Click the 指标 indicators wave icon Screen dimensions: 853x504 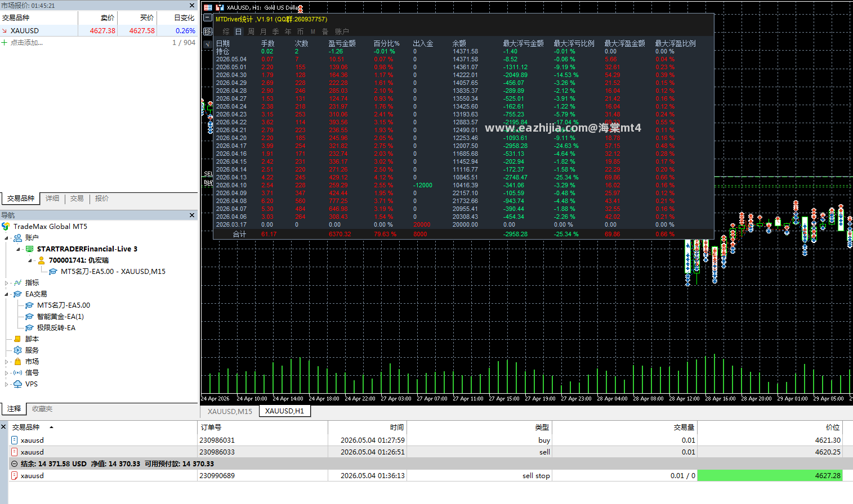18,282
